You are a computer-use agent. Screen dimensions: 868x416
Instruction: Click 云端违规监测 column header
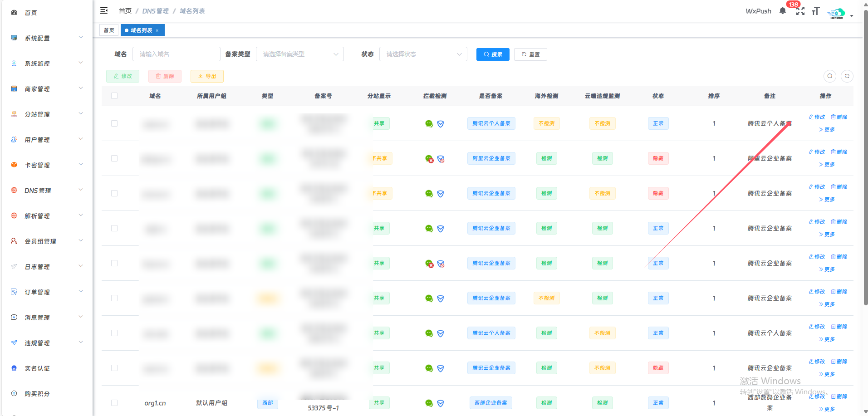click(x=602, y=96)
